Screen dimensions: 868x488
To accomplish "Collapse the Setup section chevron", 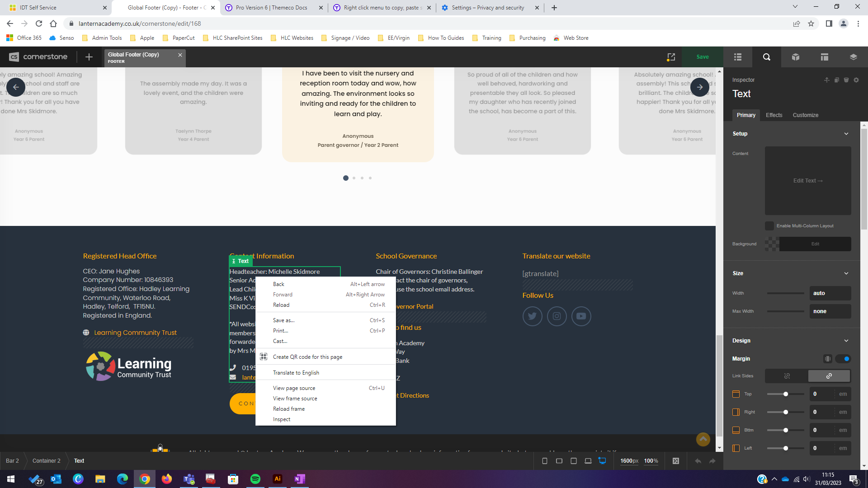I will pos(846,134).
